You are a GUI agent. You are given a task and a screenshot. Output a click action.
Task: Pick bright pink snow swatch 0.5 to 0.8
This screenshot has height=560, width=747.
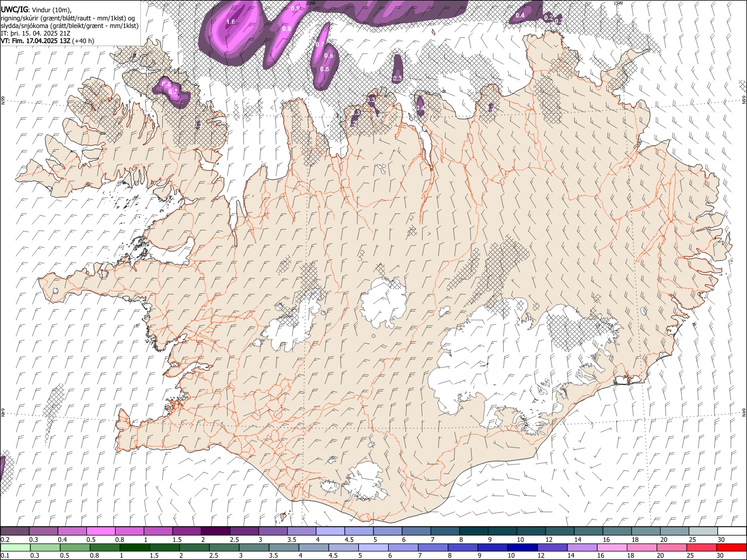(100, 531)
